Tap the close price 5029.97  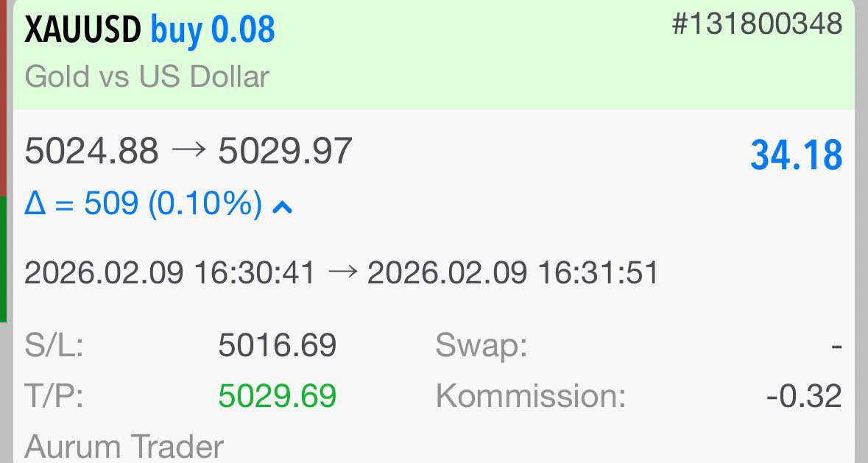click(x=285, y=152)
